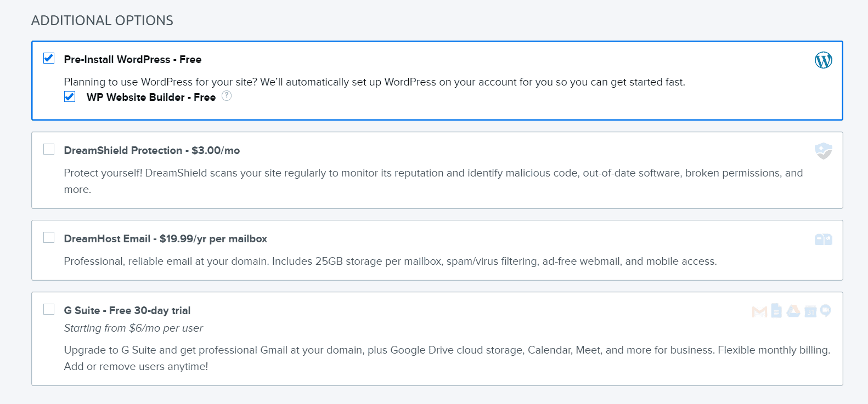Image resolution: width=868 pixels, height=404 pixels.
Task: Click the Gmail icon in G Suite row
Action: (759, 312)
